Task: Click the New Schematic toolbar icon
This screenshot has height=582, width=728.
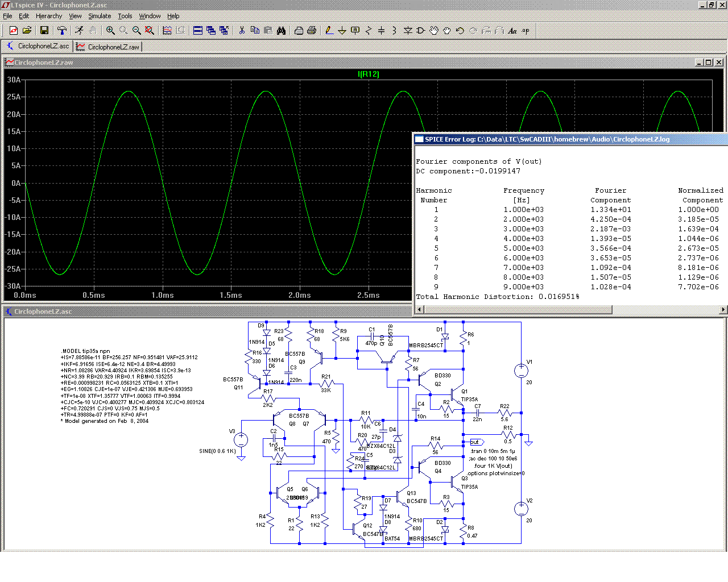Action: 14,31
